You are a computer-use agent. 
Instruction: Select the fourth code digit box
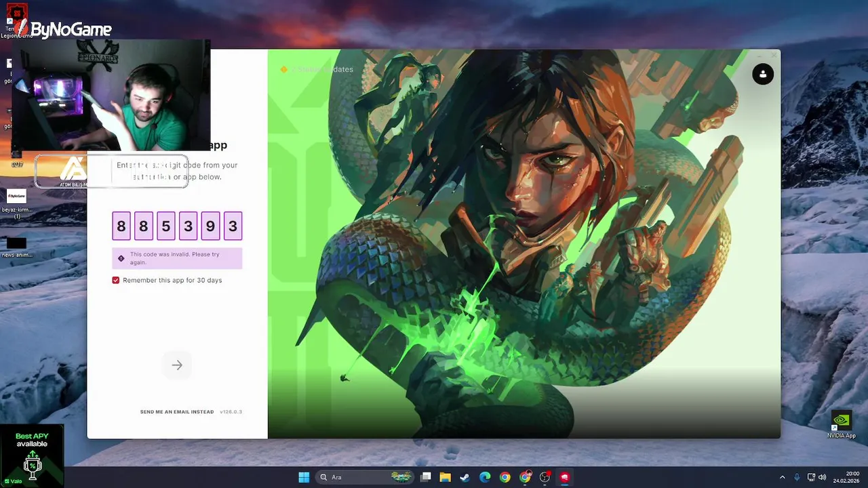pos(189,226)
